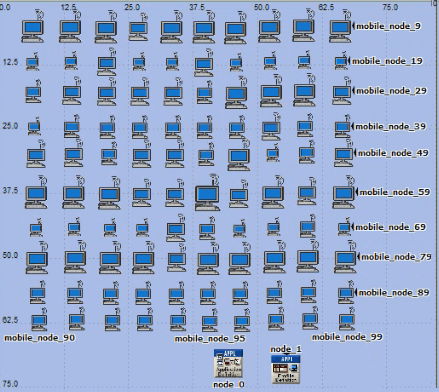Screen dimensions: 439x392
Task: Click the workstation icon immediately left of mobile_node_79
Action: point(307,257)
